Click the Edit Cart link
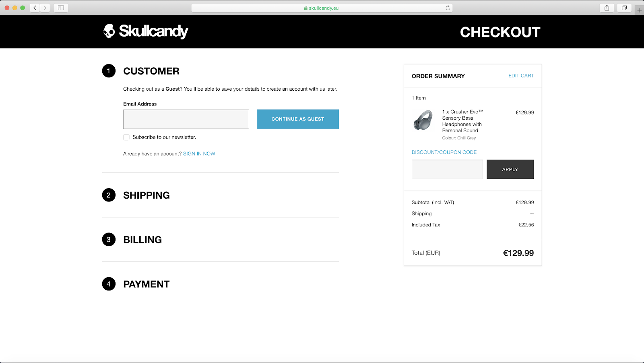This screenshot has width=644, height=363. [x=521, y=76]
